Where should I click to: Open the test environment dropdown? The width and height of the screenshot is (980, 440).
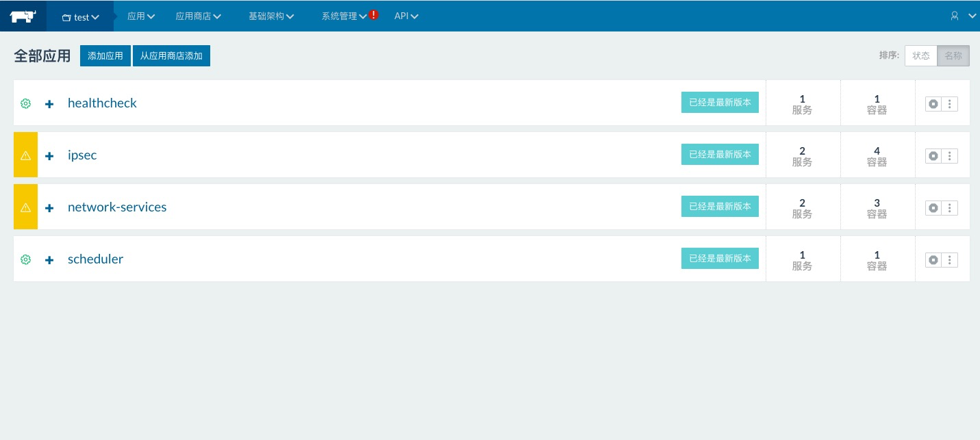pyautogui.click(x=81, y=17)
